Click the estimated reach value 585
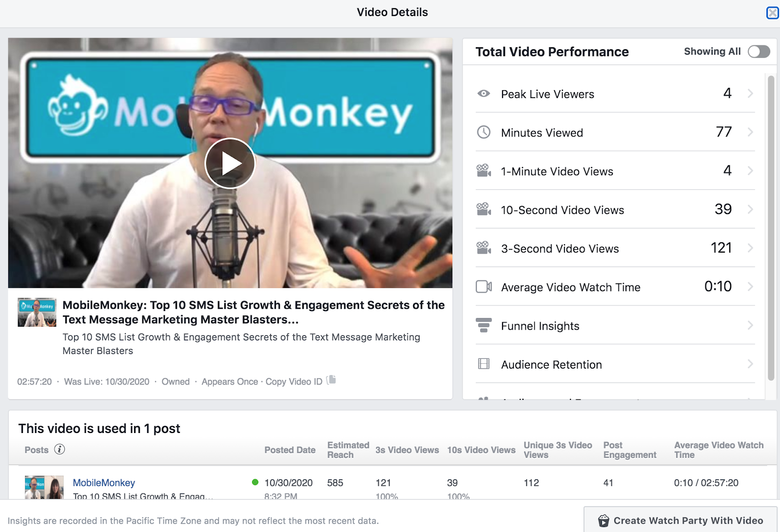The image size is (780, 532). click(x=335, y=483)
